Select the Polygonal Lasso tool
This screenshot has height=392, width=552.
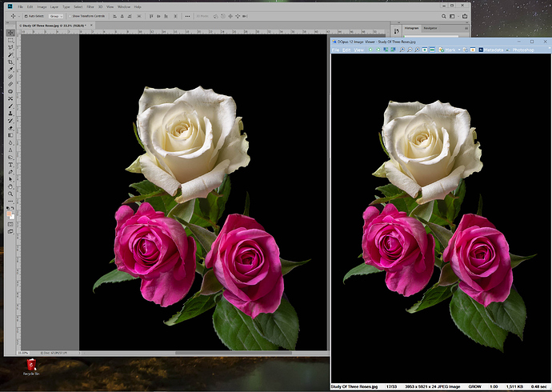click(10, 47)
